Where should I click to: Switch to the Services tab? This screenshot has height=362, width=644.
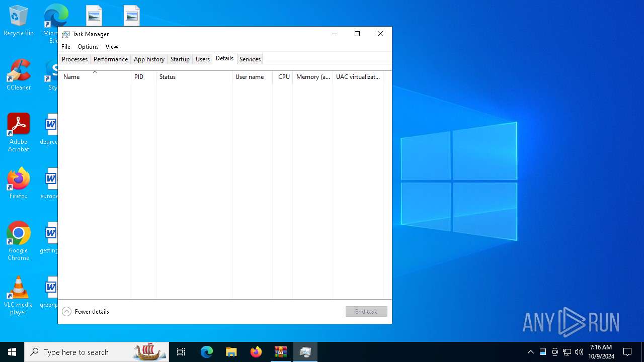click(x=250, y=59)
